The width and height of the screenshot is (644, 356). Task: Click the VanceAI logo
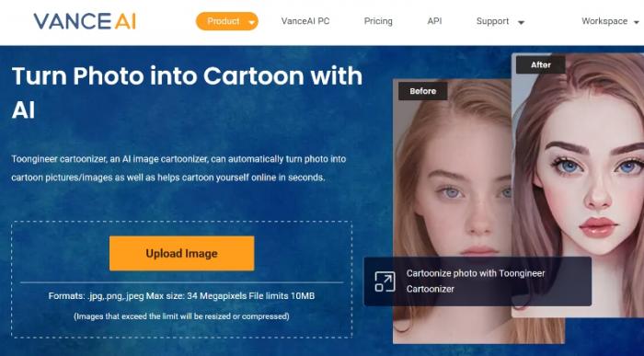click(85, 21)
